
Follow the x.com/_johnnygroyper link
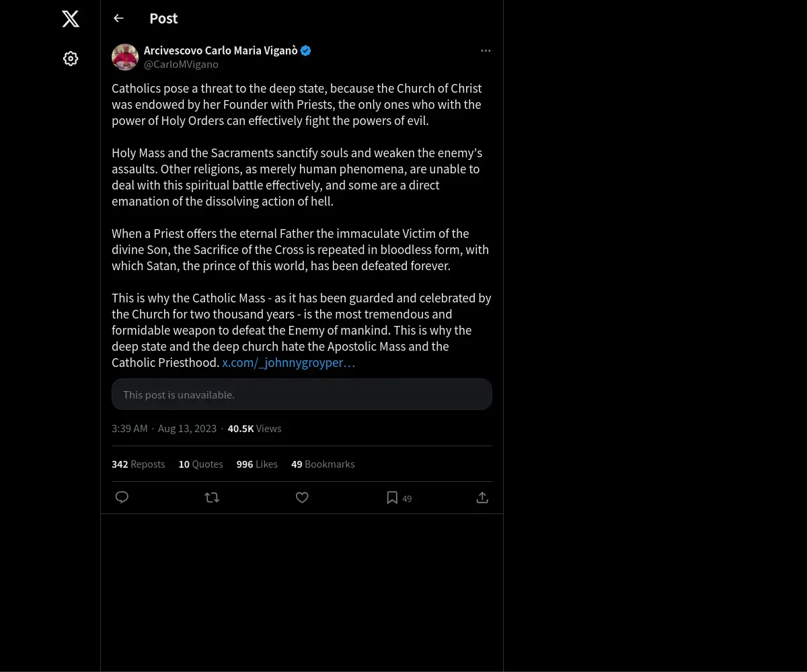[289, 363]
